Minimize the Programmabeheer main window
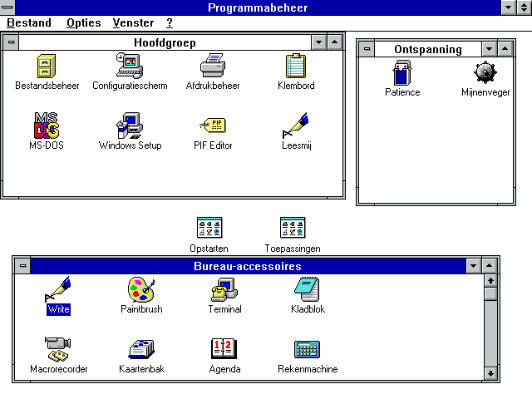 tap(508, 7)
